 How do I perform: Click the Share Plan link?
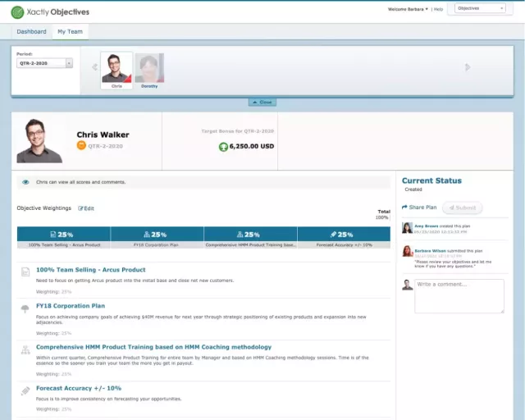419,208
